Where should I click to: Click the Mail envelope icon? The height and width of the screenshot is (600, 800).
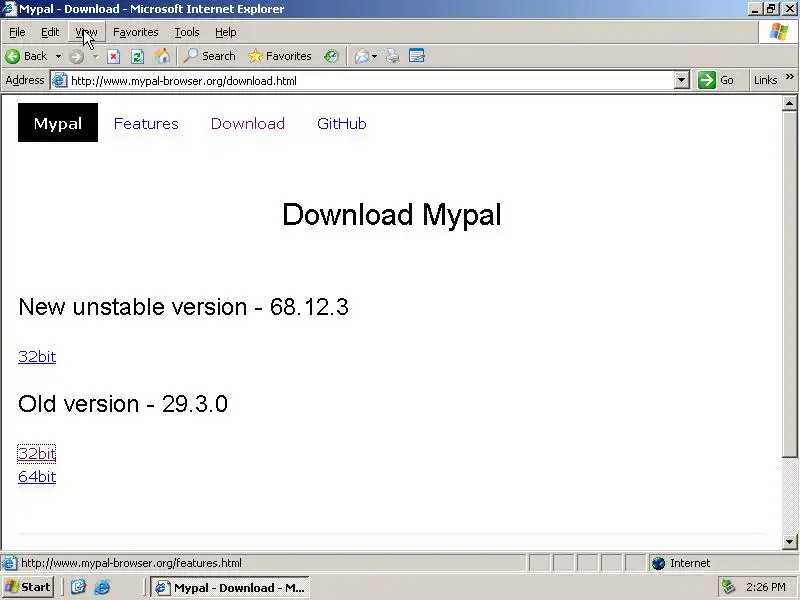pyautogui.click(x=362, y=56)
